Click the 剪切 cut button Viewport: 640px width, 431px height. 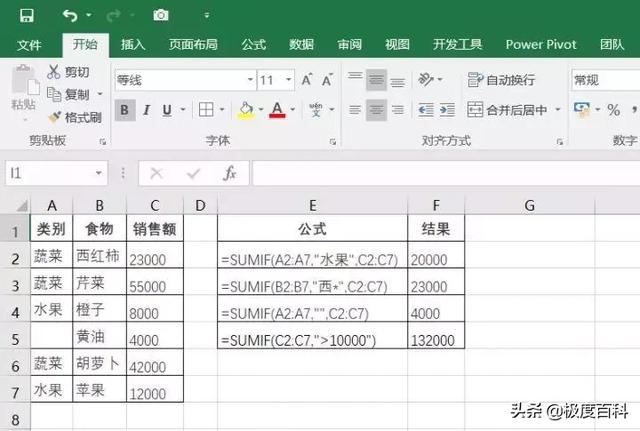69,72
